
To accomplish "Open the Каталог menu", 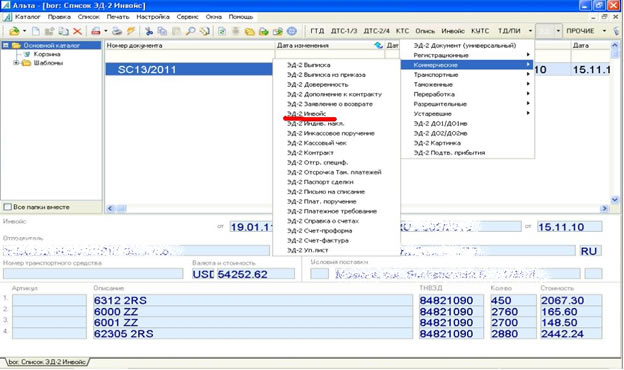I will 27,17.
